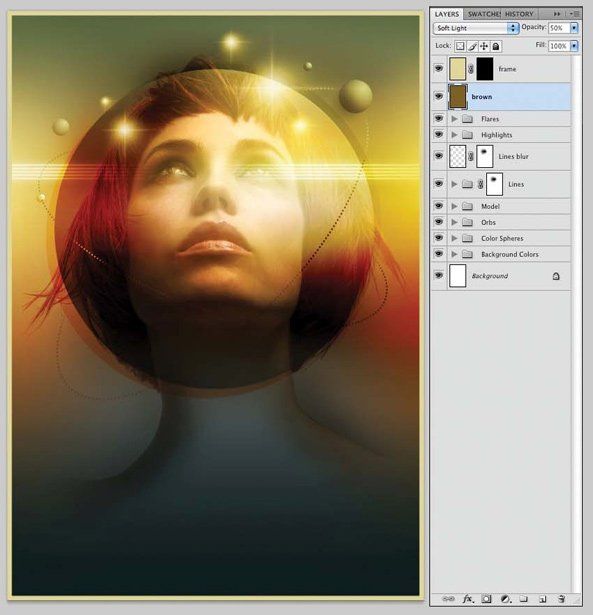The height and width of the screenshot is (615, 593).
Task: Switch to the Layers tab
Action: coord(447,14)
